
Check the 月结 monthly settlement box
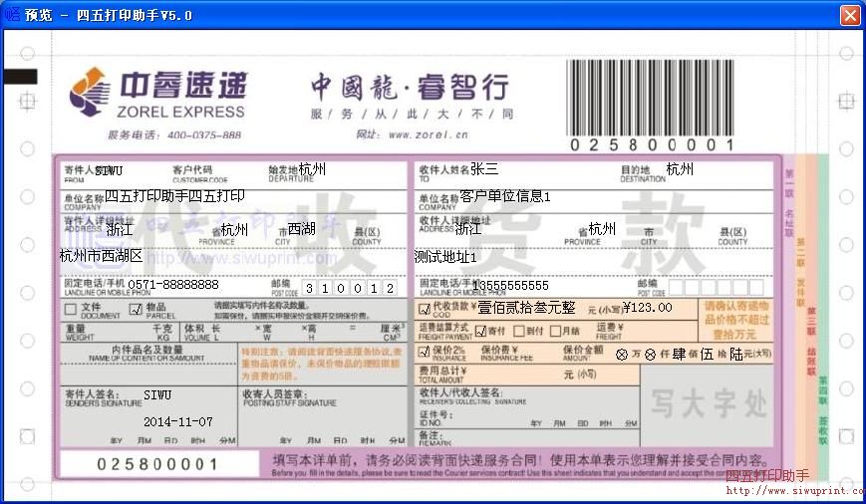tap(556, 332)
